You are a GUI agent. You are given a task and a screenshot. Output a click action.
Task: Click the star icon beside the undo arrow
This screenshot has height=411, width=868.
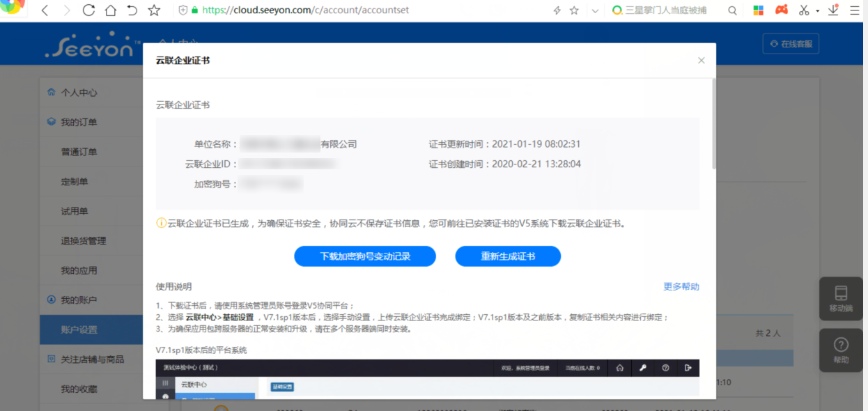[x=154, y=10]
